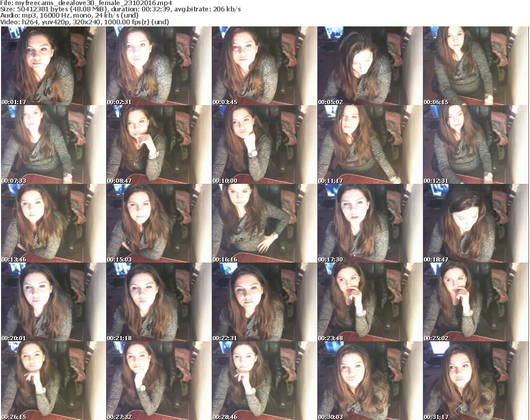Click the thumbnail timestamped 00:07:33
The image size is (530, 420).
click(53, 145)
